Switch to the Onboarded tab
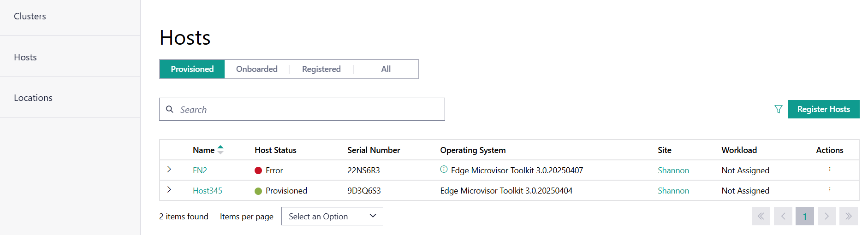This screenshot has height=235, width=868. pos(257,69)
